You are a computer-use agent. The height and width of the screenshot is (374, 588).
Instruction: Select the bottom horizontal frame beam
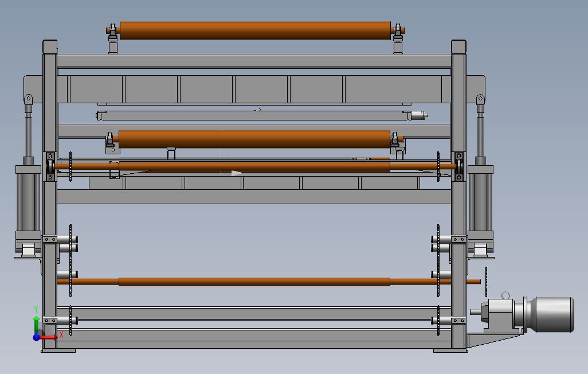(254, 338)
